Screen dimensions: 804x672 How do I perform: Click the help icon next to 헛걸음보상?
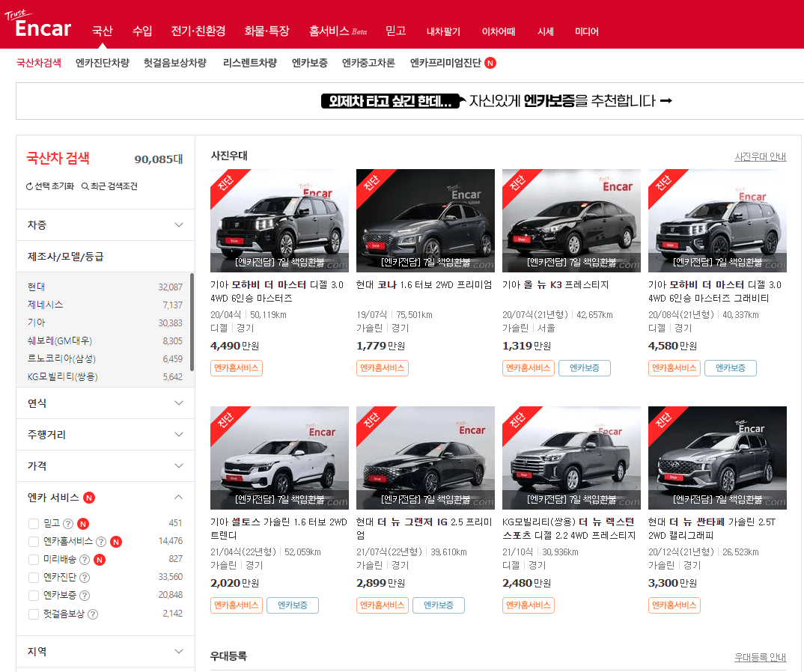click(93, 614)
